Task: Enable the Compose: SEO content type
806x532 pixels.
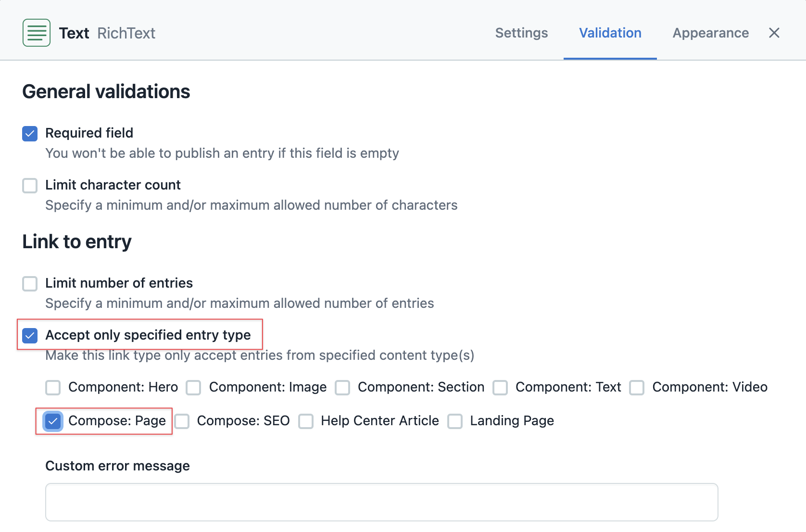Action: (181, 421)
